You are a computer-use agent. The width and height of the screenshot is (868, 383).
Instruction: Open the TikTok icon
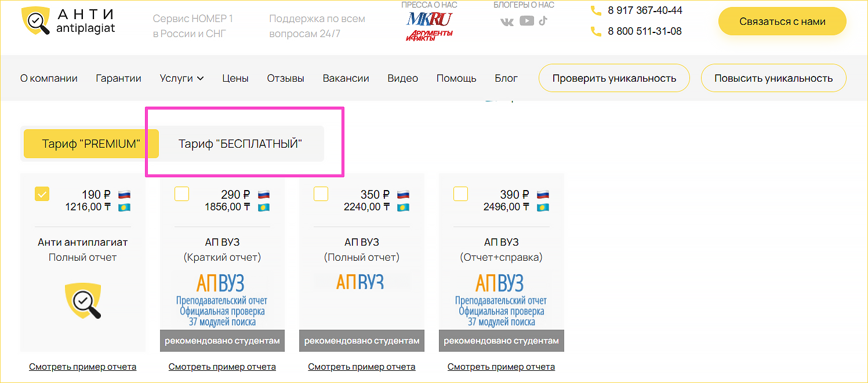[543, 21]
